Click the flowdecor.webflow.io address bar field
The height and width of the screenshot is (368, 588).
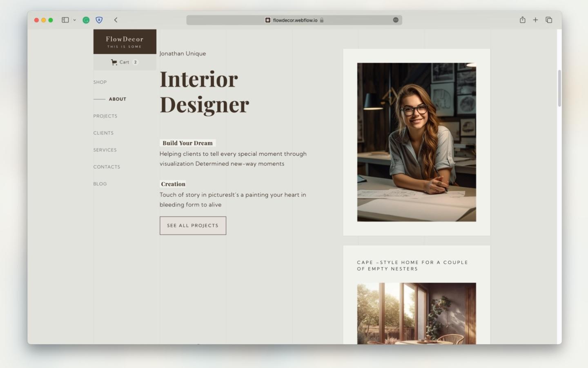click(x=294, y=20)
